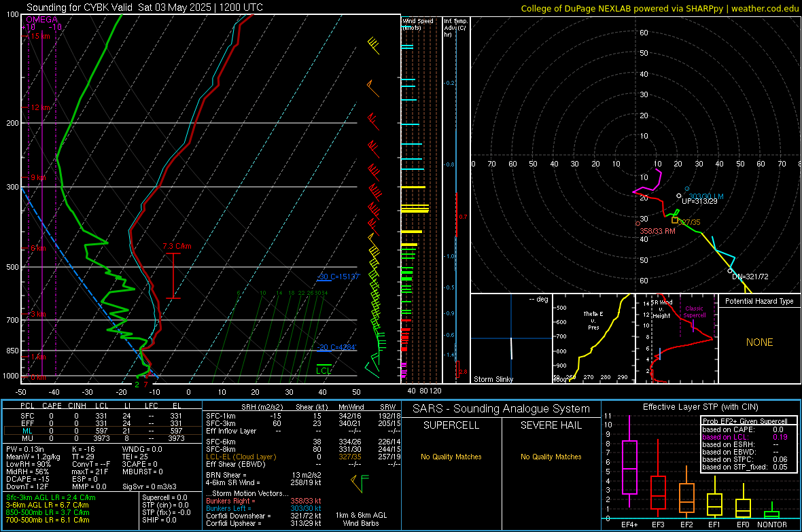Click the 1km & 6km wind barb icon
The width and height of the screenshot is (802, 532).
(x=360, y=483)
